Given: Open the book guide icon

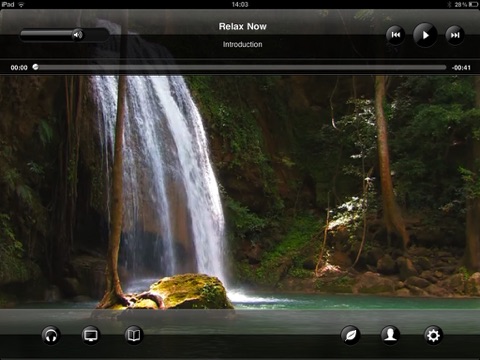Looking at the screenshot, I should [x=134, y=335].
